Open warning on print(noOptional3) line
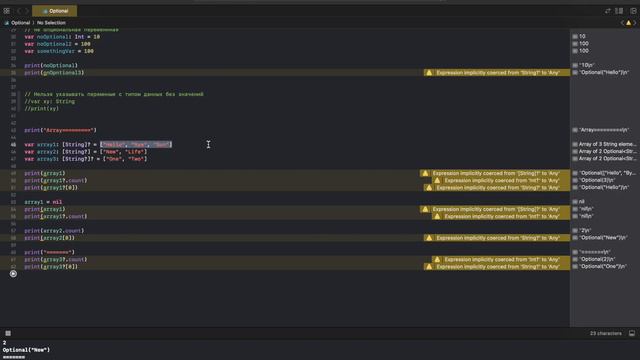Image resolution: width=640 pixels, height=360 pixels. (x=497, y=73)
